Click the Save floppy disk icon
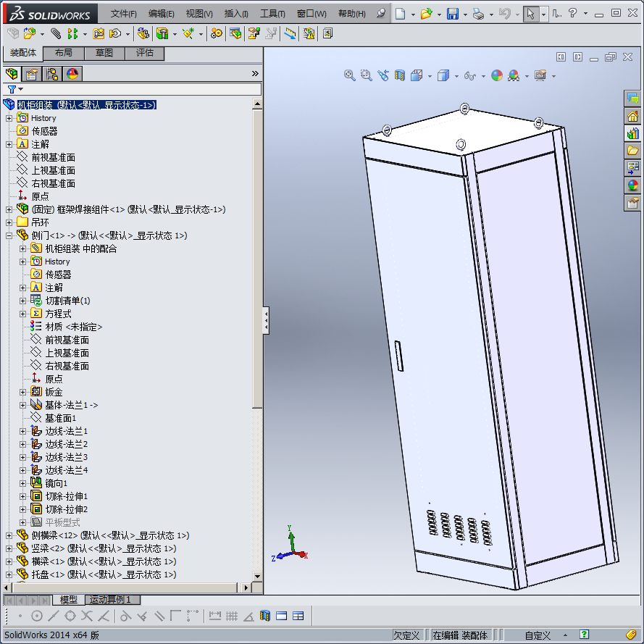 (x=453, y=14)
